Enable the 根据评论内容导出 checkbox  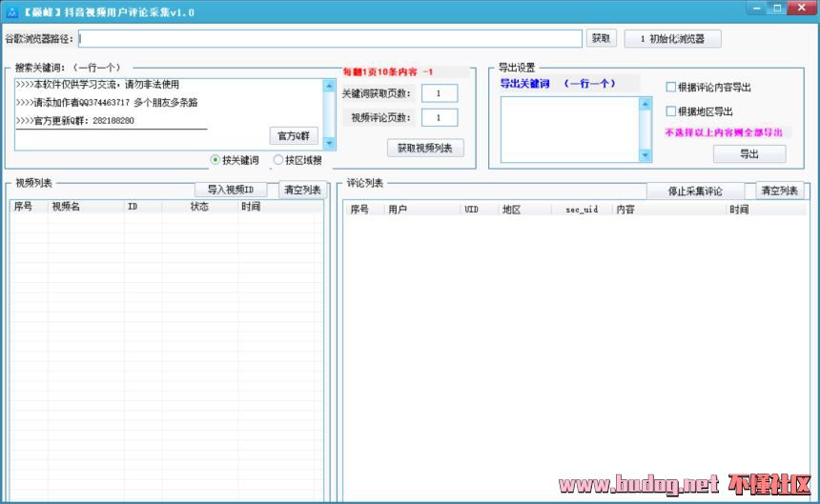click(671, 88)
